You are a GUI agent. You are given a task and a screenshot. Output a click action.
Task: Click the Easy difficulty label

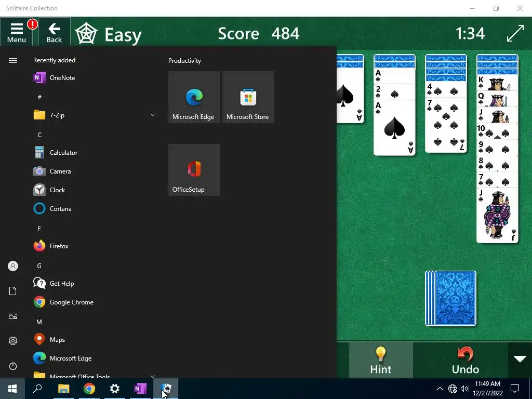click(123, 35)
